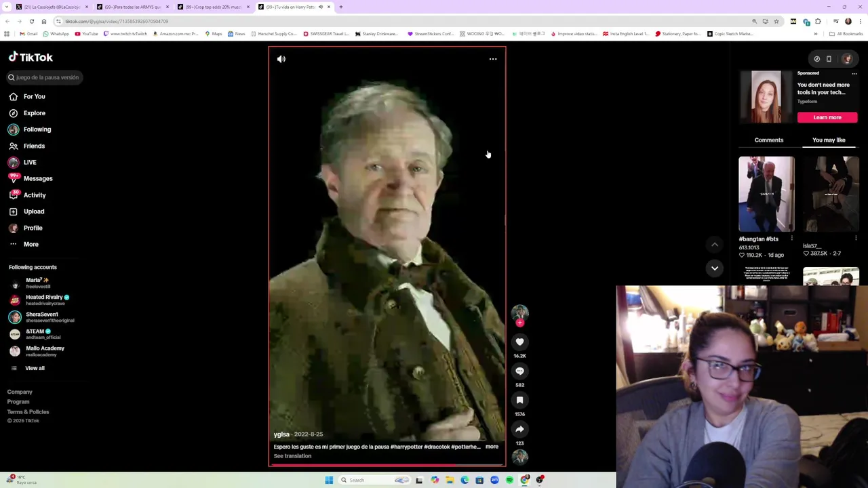The image size is (868, 488).
Task: Follow the creator with the plus badge
Action: tap(520, 323)
